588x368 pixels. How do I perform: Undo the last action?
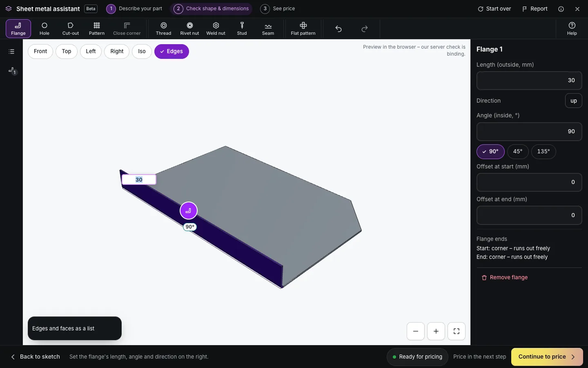(339, 29)
